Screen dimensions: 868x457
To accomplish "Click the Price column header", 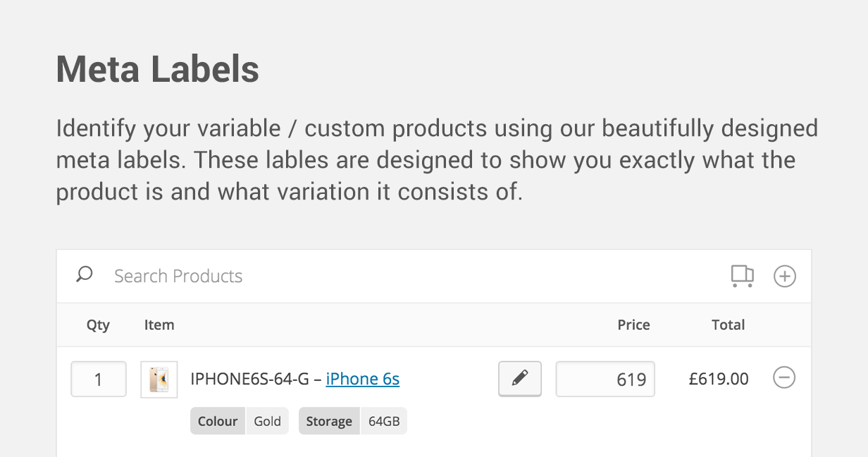I will click(633, 325).
